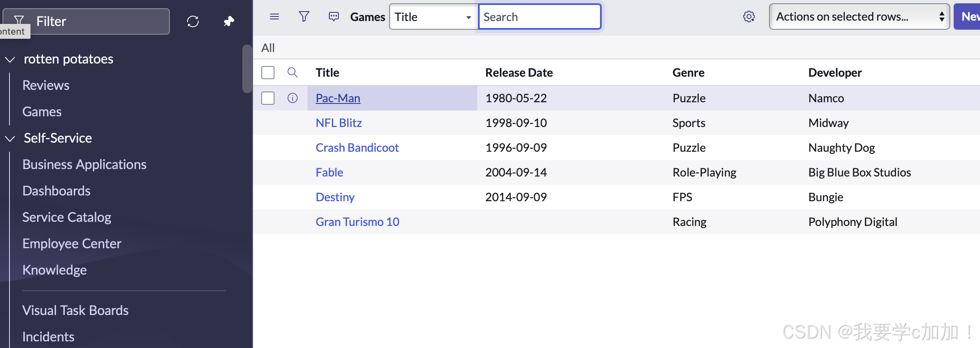
Task: Click the New record button
Action: [967, 16]
